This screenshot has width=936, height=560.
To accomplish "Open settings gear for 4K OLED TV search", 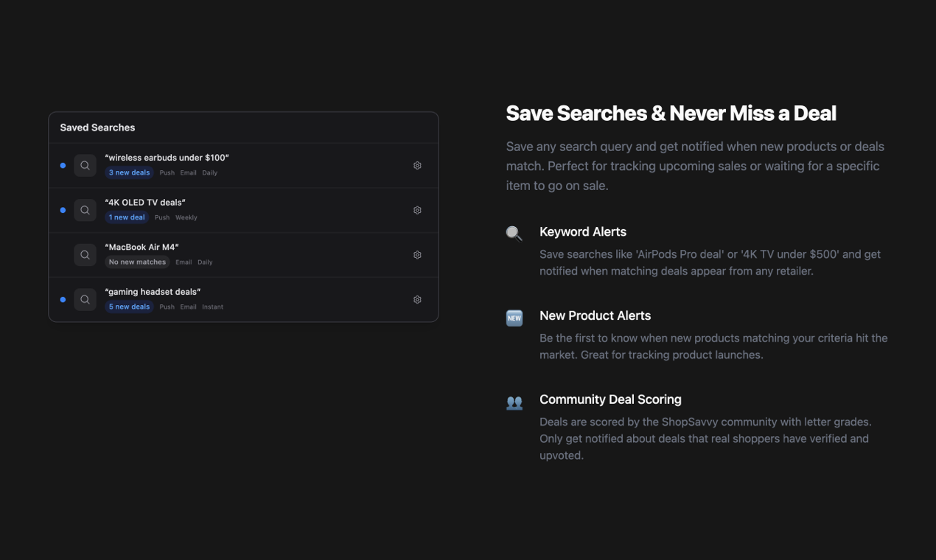I will (417, 210).
